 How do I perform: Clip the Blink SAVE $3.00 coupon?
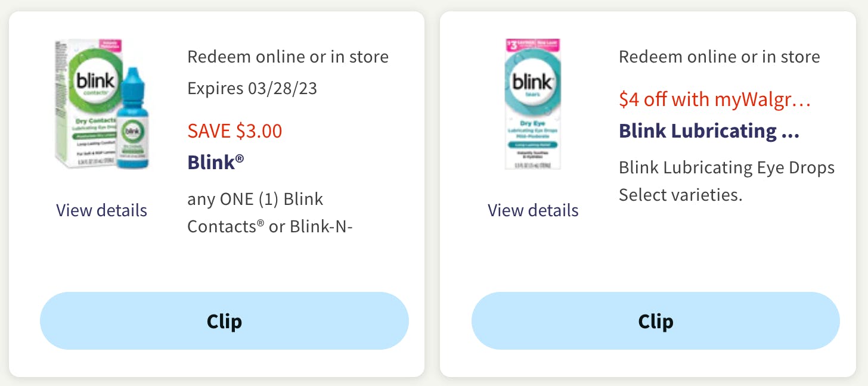(x=224, y=321)
